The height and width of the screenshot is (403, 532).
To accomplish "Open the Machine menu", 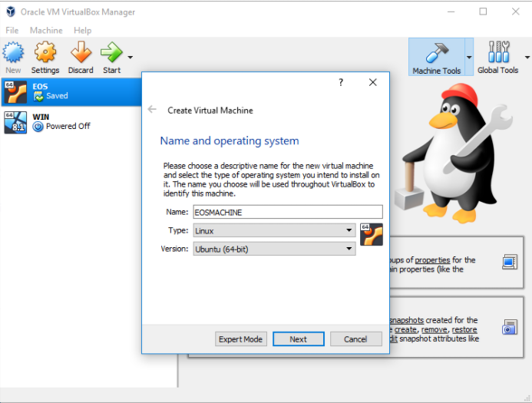I will 46,31.
